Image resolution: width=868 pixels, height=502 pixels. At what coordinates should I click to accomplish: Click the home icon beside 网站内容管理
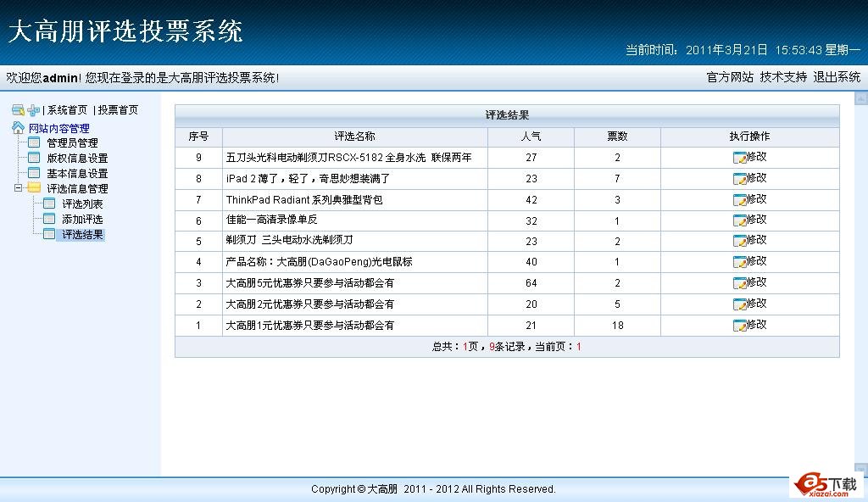[x=19, y=128]
